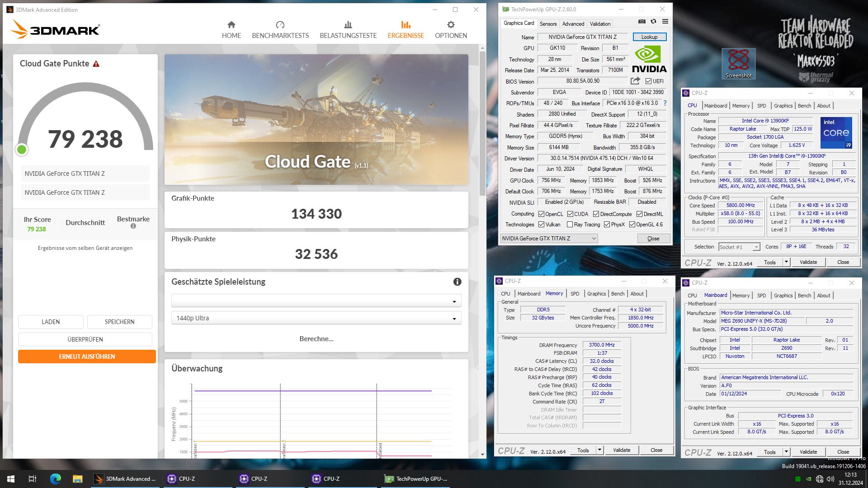Open Validation tab in GPU-Z
This screenshot has height=488, width=868.
600,24
